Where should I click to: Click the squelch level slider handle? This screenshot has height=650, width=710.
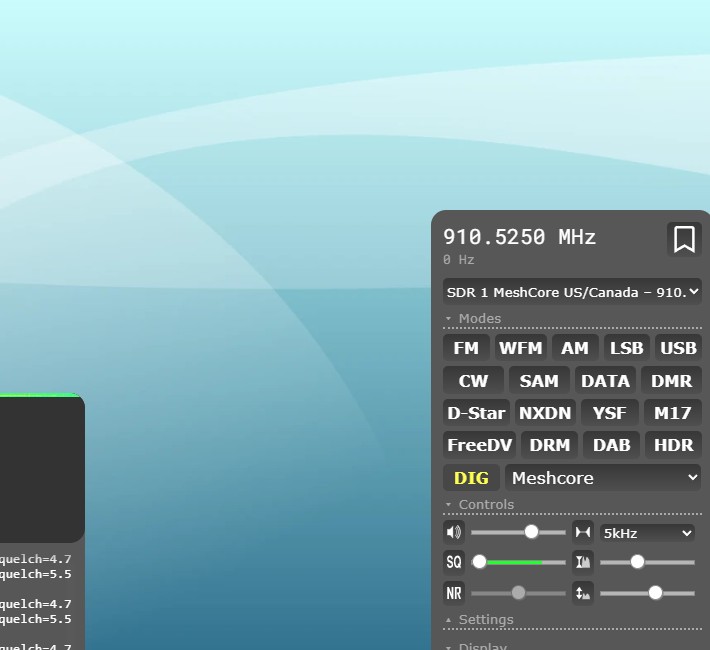tap(480, 562)
